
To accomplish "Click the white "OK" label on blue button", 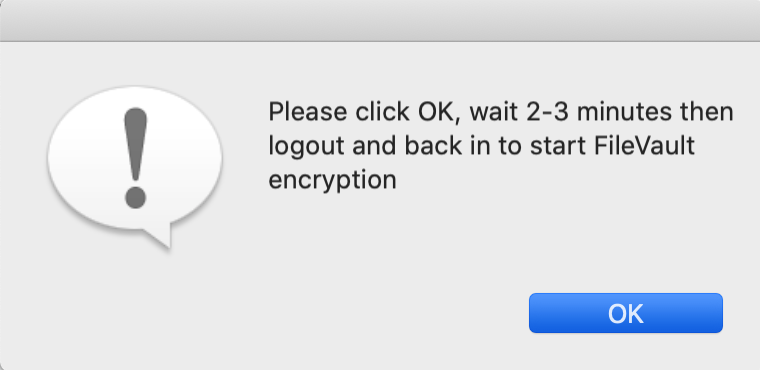I will coord(626,314).
